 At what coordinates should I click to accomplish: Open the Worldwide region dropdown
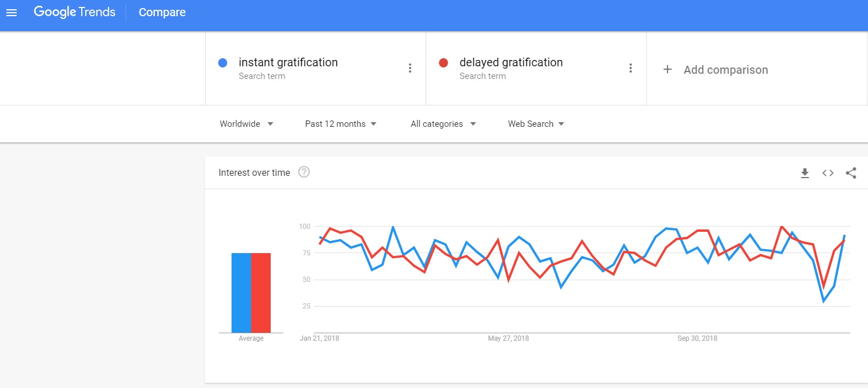247,124
